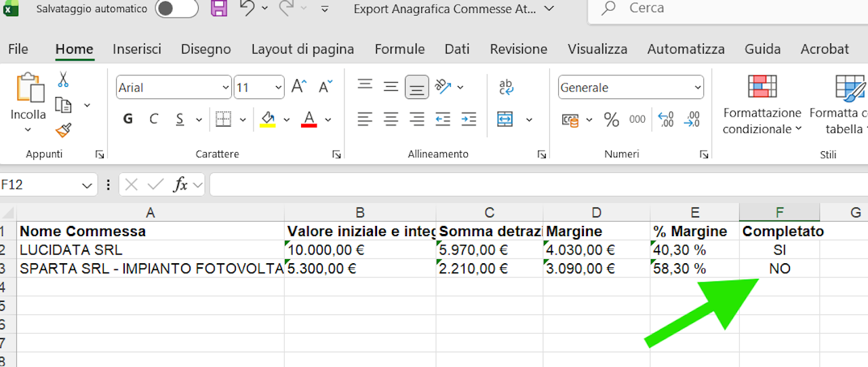Open the font size 11 dropdown

pyautogui.click(x=279, y=88)
